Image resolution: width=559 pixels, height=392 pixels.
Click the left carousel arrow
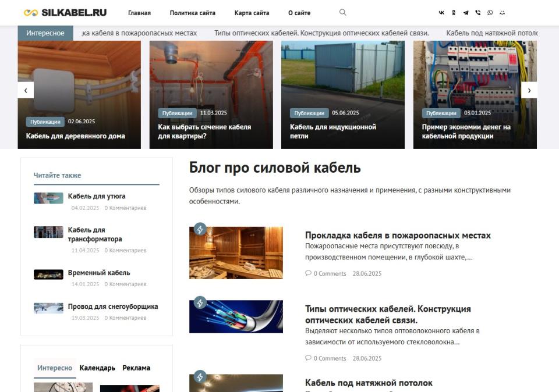[26, 90]
